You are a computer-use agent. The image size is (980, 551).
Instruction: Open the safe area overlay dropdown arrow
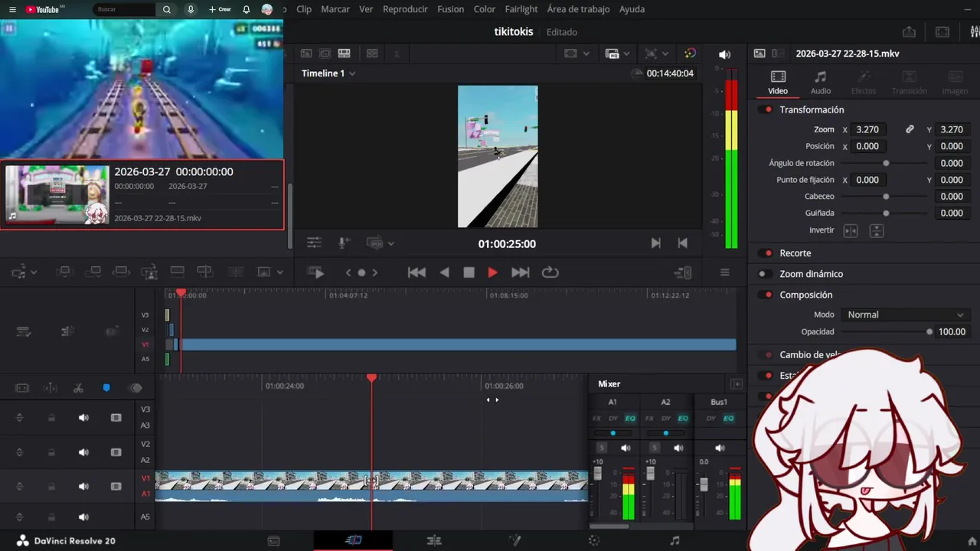586,54
